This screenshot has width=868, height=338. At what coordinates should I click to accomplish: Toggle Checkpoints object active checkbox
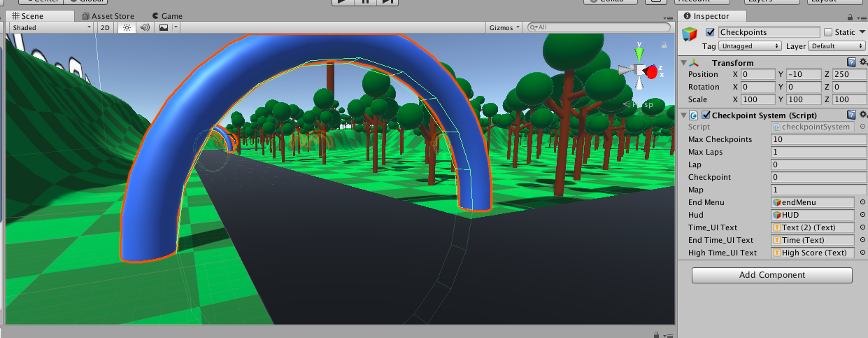pos(711,32)
